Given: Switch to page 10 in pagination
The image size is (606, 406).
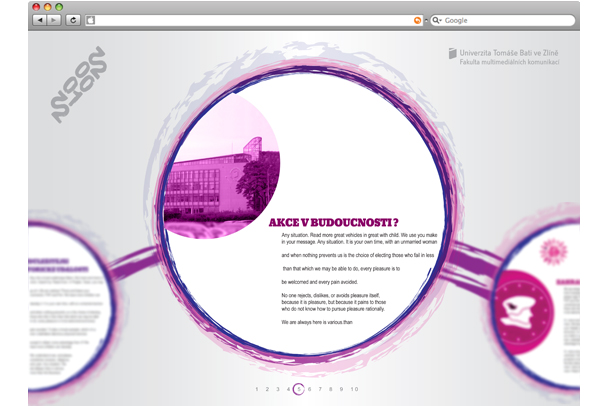Looking at the screenshot, I should 354,388.
